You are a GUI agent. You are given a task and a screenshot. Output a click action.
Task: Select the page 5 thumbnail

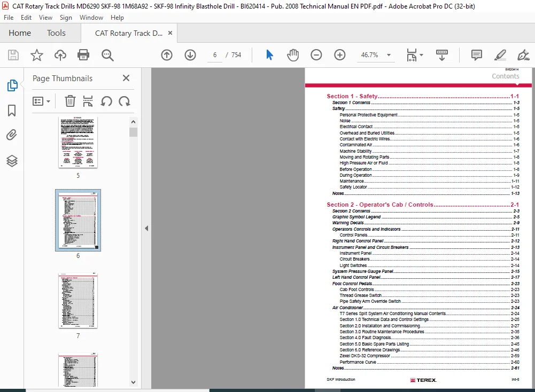[x=78, y=142]
